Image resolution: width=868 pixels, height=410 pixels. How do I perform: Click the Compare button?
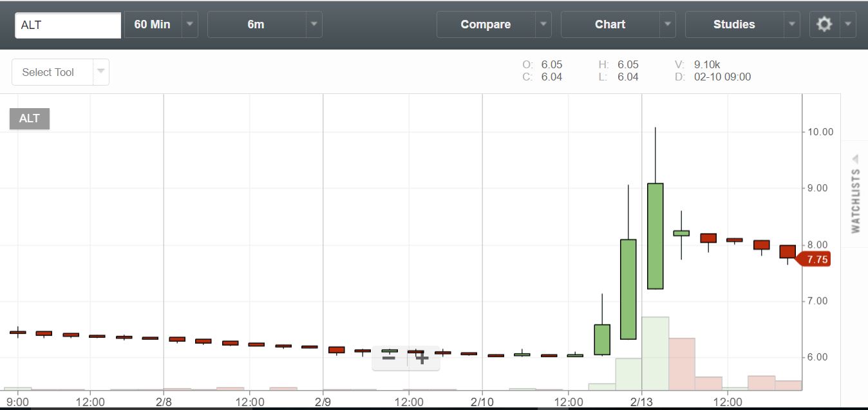coord(485,24)
